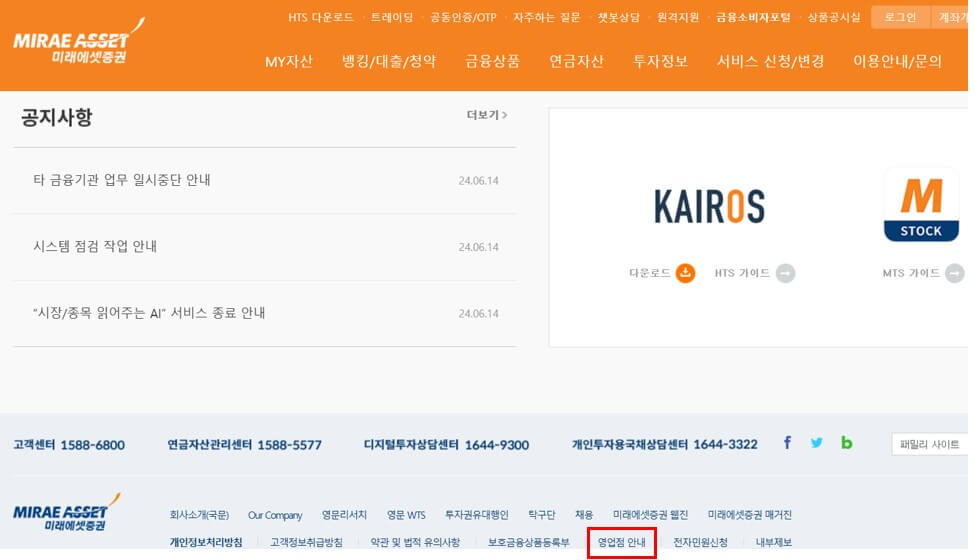Click 디지털투자상담센터 1644-9300 text
This screenshot has height=560, width=975.
tap(446, 445)
